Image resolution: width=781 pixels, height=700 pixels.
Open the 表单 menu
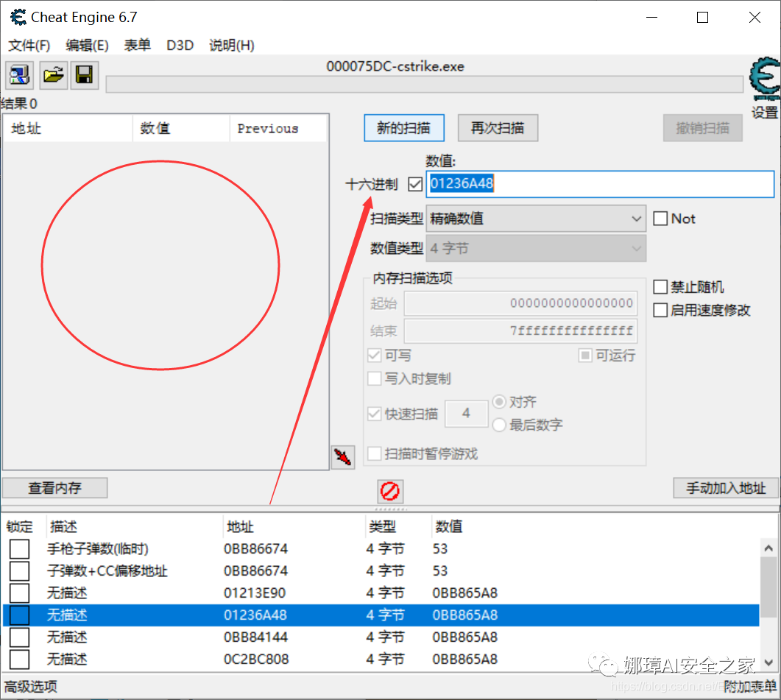click(137, 46)
